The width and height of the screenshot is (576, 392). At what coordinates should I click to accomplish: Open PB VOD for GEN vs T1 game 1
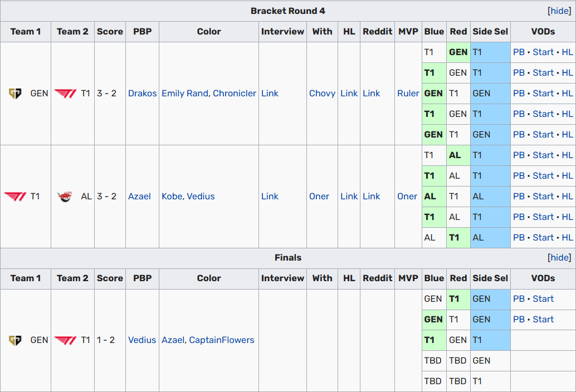519,52
